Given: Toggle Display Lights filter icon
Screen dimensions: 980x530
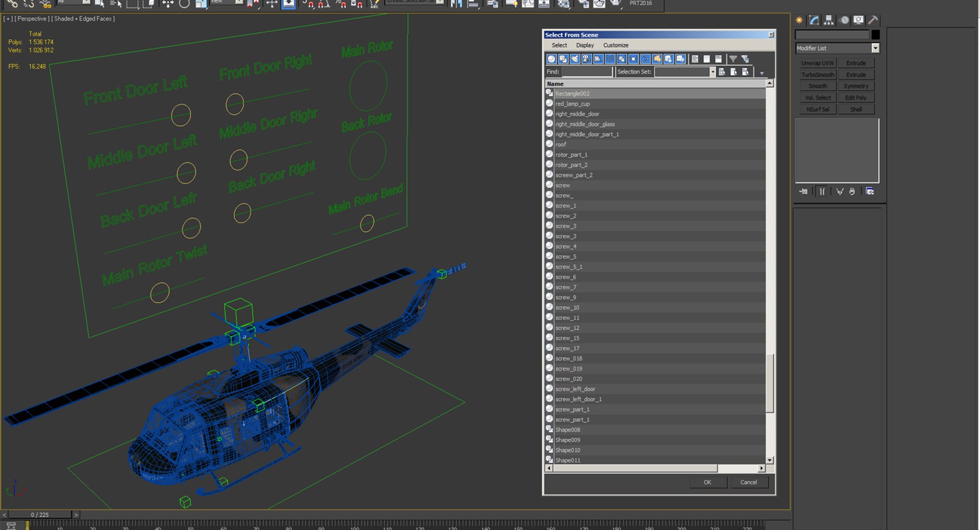Looking at the screenshot, I should (575, 59).
